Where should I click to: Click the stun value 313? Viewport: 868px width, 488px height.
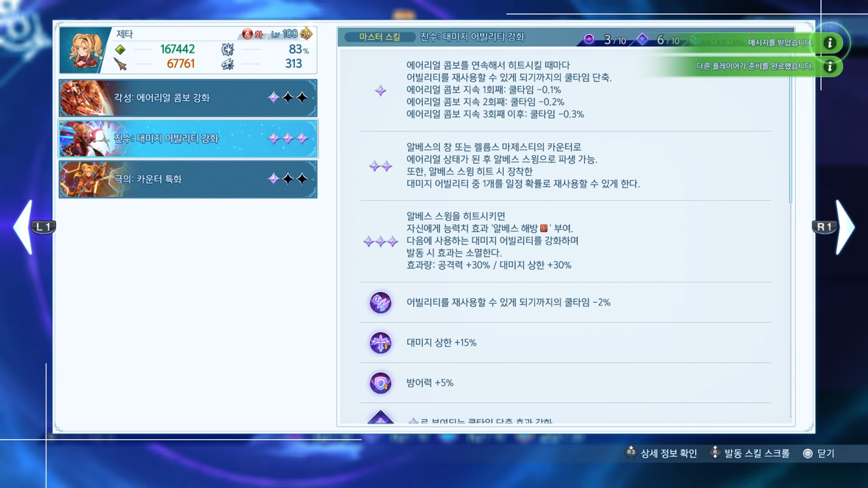pyautogui.click(x=293, y=64)
